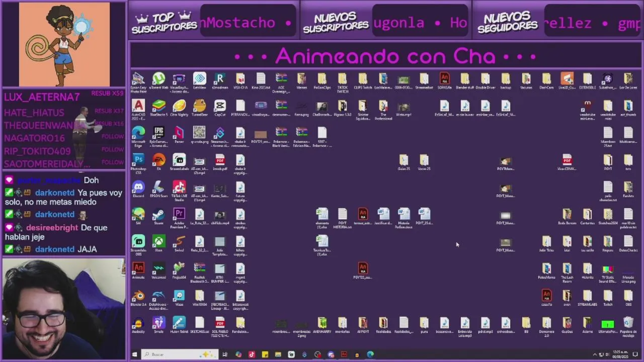Open the Windows Start menu
The height and width of the screenshot is (362, 644).
pos(134,354)
